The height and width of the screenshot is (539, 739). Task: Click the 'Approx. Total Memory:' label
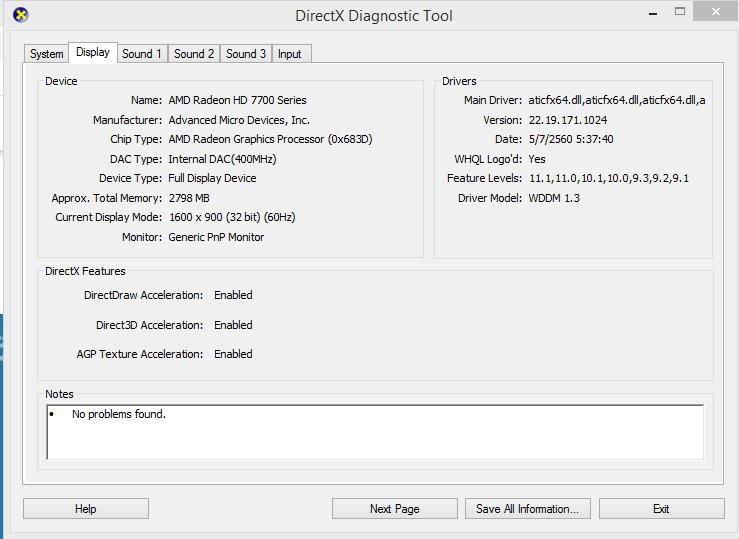[x=107, y=198]
